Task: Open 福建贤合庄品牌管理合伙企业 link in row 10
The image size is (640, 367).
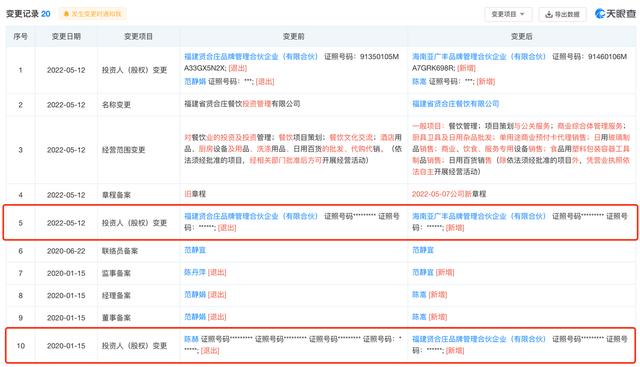Action: point(479,339)
